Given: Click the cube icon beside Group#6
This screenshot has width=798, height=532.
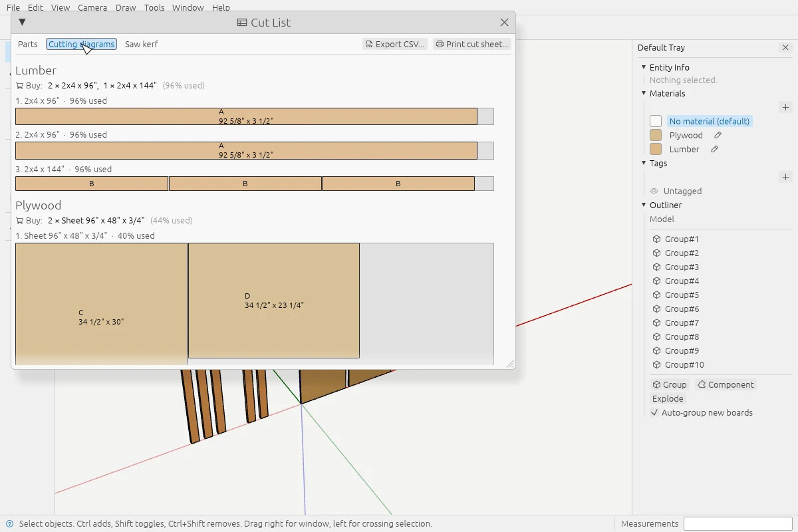Looking at the screenshot, I should click(x=656, y=309).
